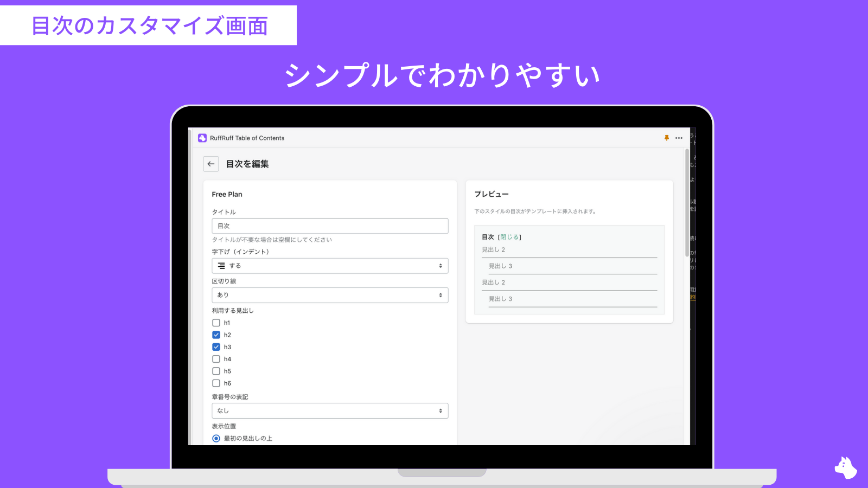Click the orange pin icon in the header
The width and height of the screenshot is (868, 488).
667,138
